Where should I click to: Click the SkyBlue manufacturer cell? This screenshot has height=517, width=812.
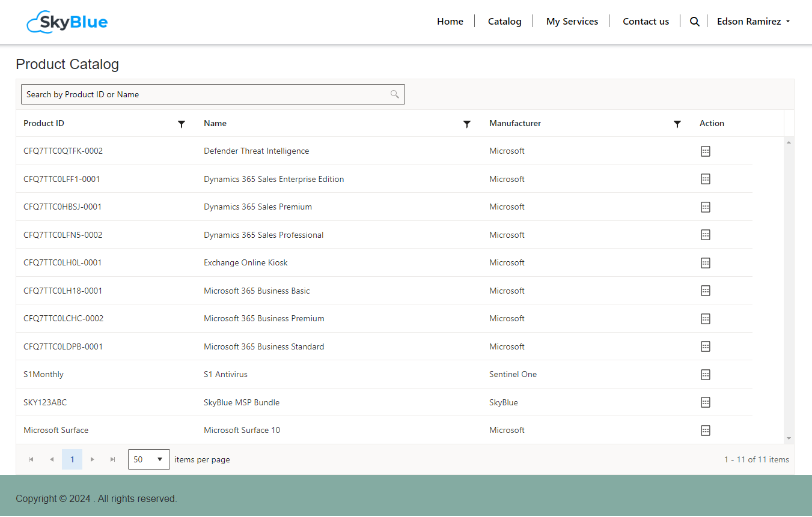[x=504, y=402]
